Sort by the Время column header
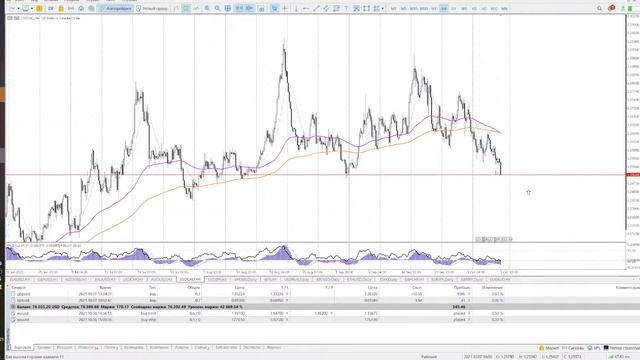Image resolution: width=640 pixels, height=360 pixels. 105,288
